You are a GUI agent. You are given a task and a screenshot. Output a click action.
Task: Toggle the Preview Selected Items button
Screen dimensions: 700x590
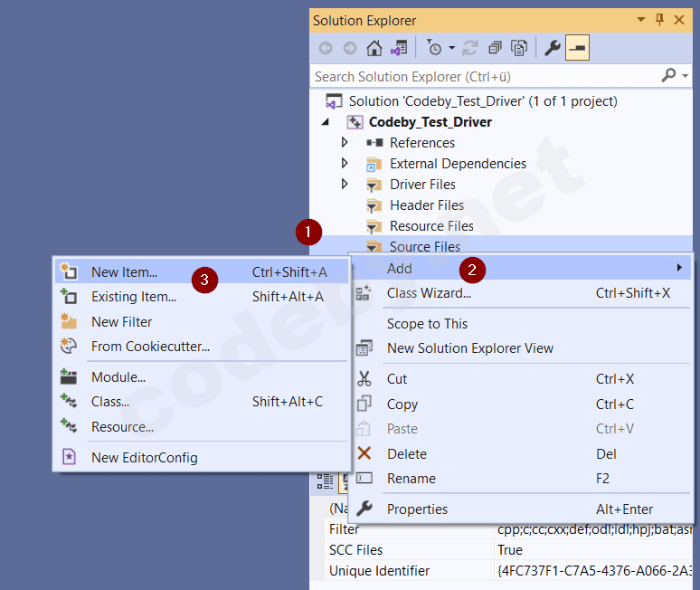tap(577, 49)
